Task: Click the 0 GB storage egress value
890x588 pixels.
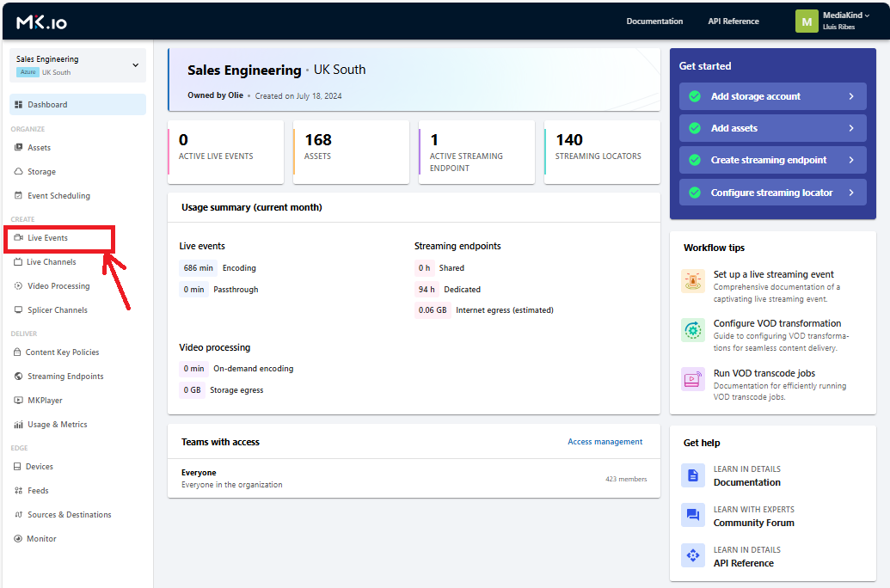Action: click(x=192, y=390)
